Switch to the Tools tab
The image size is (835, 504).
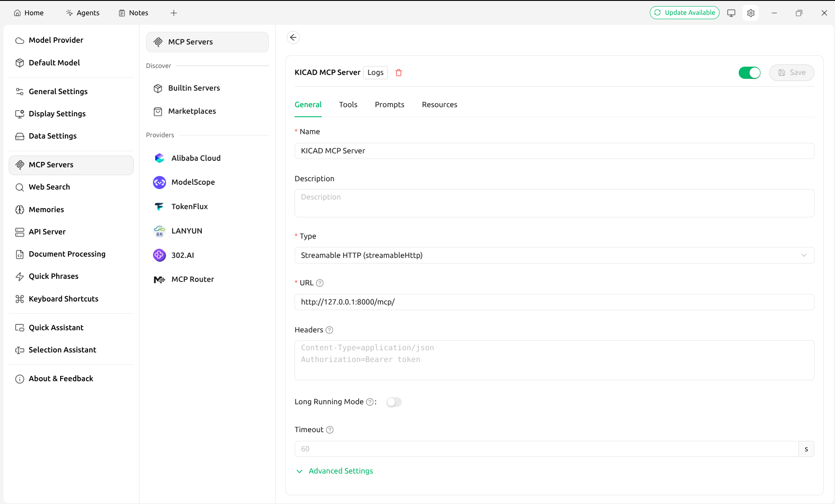point(348,105)
